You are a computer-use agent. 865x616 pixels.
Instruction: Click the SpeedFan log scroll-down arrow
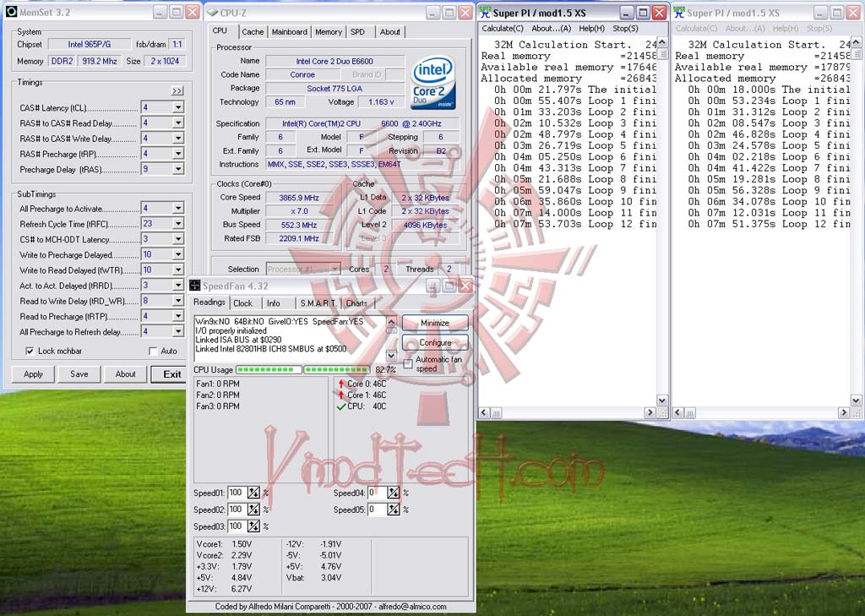391,356
